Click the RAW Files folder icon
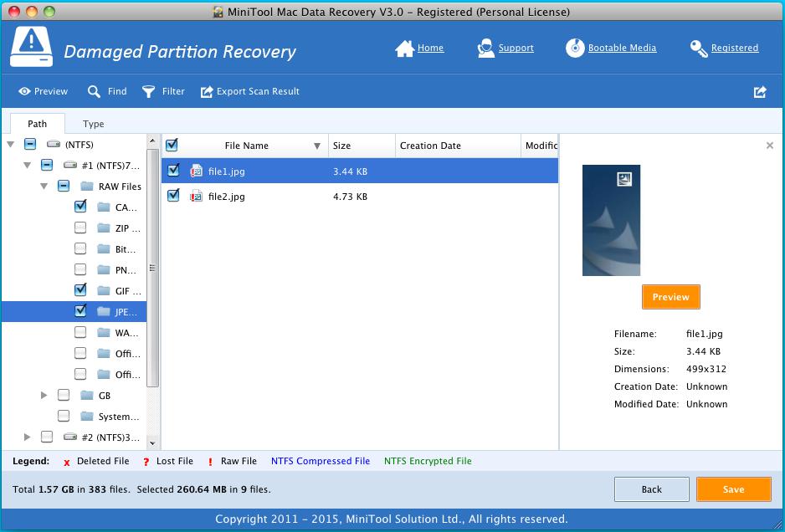 pos(87,187)
